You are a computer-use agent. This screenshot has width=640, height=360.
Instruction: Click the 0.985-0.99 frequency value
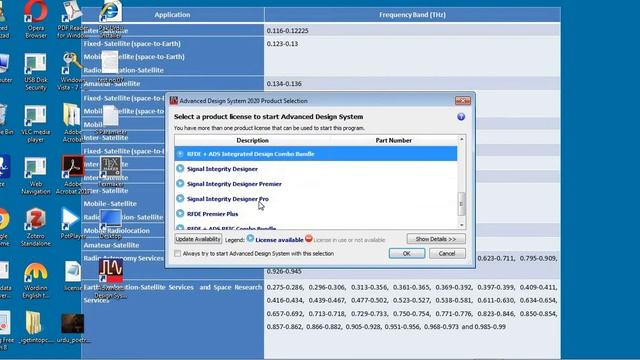coord(490,327)
